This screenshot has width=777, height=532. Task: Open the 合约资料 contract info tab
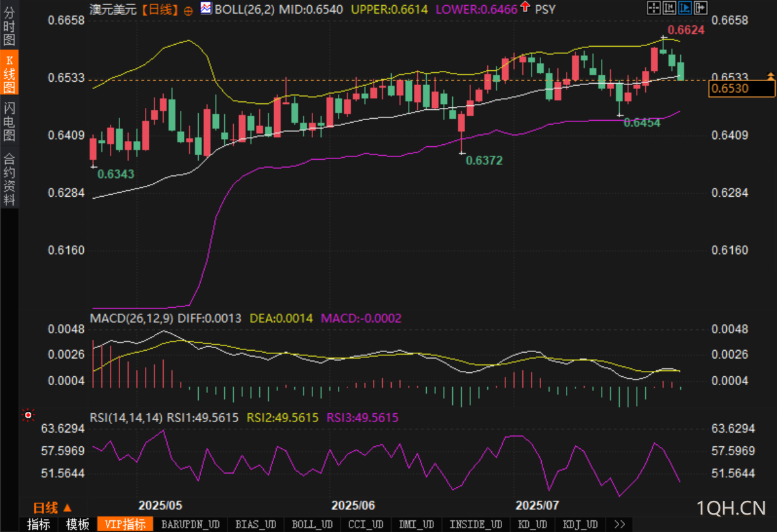pyautogui.click(x=9, y=179)
